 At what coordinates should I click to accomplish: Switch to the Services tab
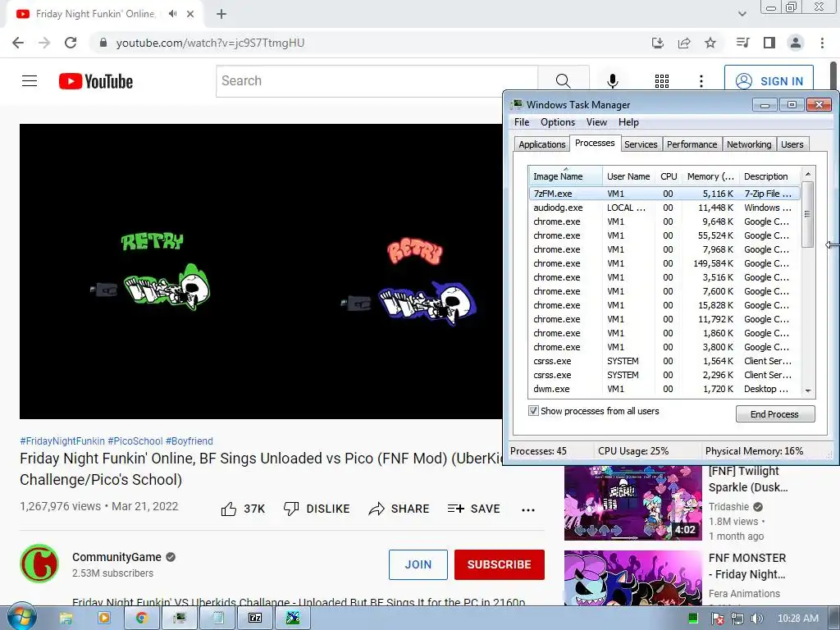pyautogui.click(x=641, y=144)
